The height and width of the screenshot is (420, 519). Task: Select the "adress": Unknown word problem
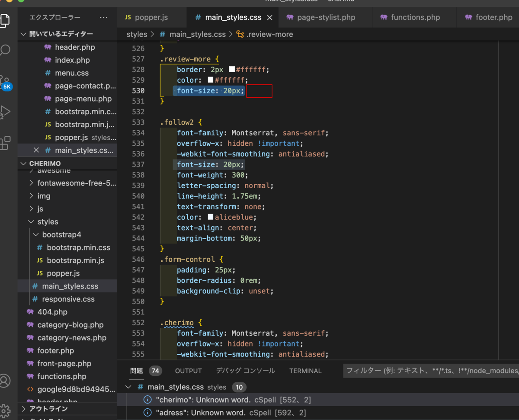coord(231,413)
